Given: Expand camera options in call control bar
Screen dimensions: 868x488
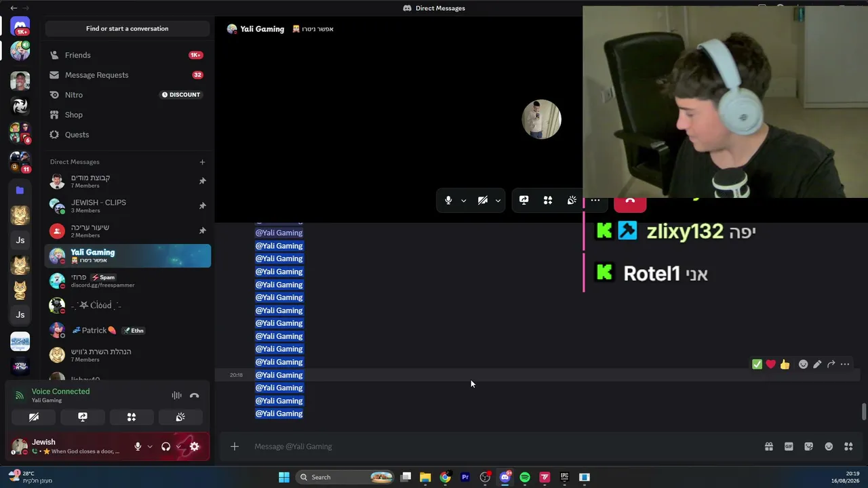Looking at the screenshot, I should (x=498, y=201).
